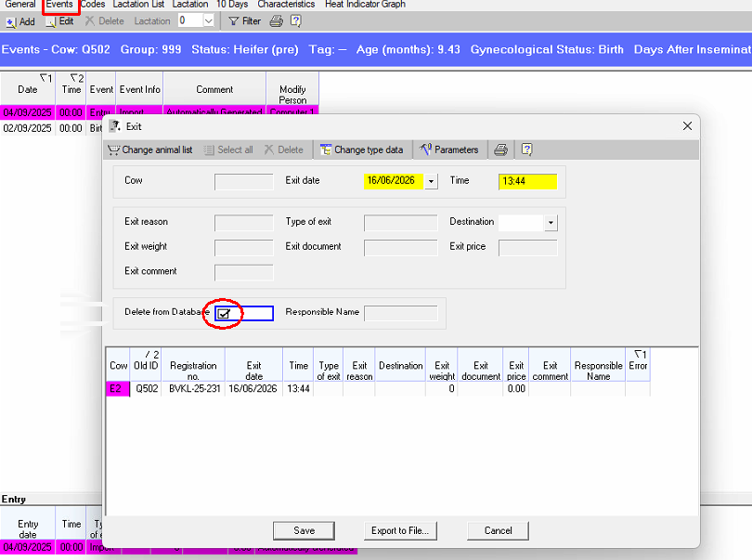Viewport: 752px width, 560px height.
Task: Click the Export to File... button
Action: (400, 530)
